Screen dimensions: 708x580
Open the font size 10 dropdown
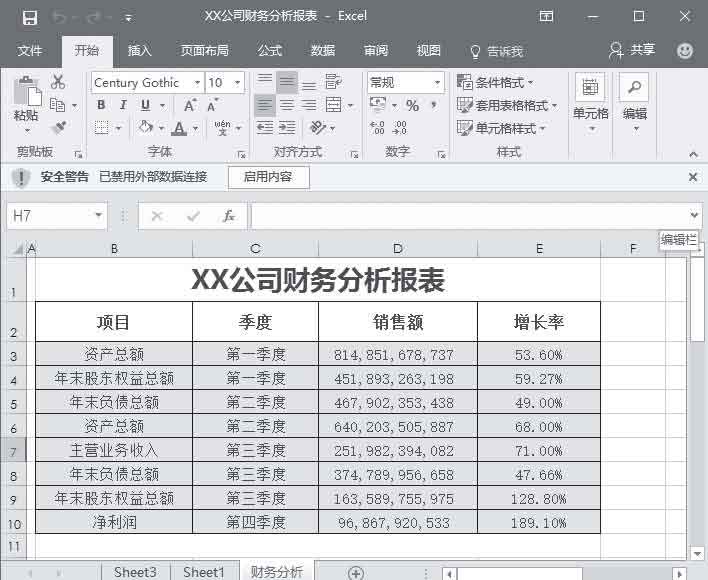tap(237, 83)
